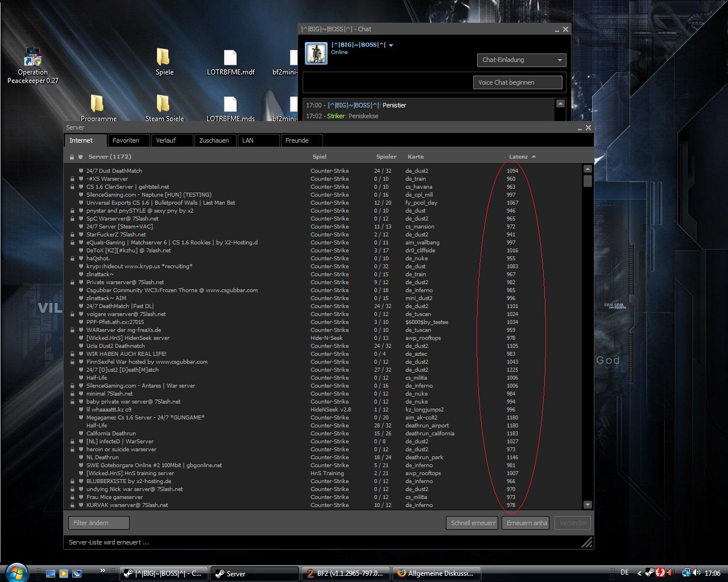Sort by Spiel column header
Image resolution: width=728 pixels, height=582 pixels.
coord(319,157)
